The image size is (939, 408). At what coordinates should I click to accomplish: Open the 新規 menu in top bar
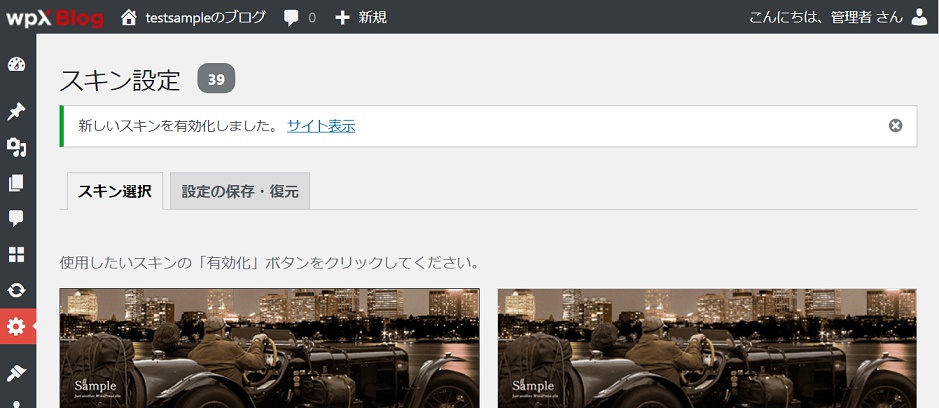[x=361, y=17]
